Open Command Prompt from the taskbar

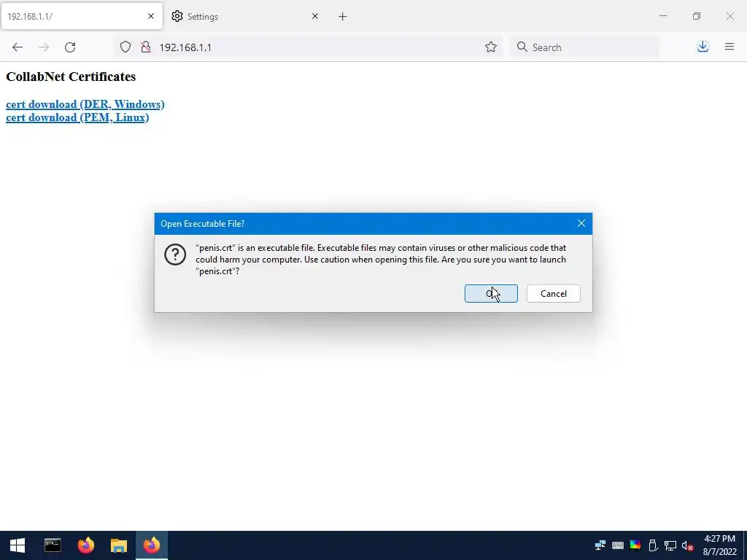pos(53,545)
